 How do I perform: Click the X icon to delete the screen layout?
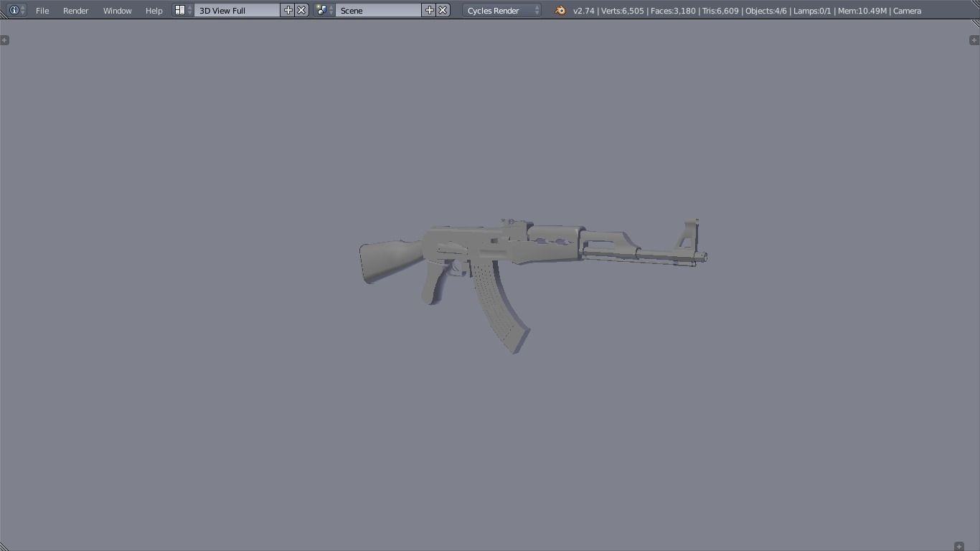pyautogui.click(x=301, y=10)
